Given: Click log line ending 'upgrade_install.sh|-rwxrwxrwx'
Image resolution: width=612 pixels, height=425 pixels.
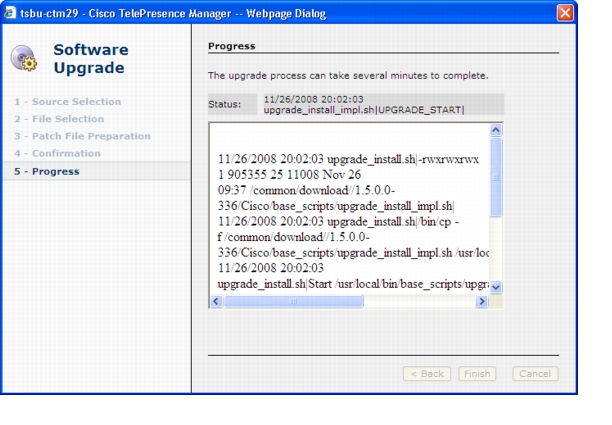Looking at the screenshot, I should 348,159.
